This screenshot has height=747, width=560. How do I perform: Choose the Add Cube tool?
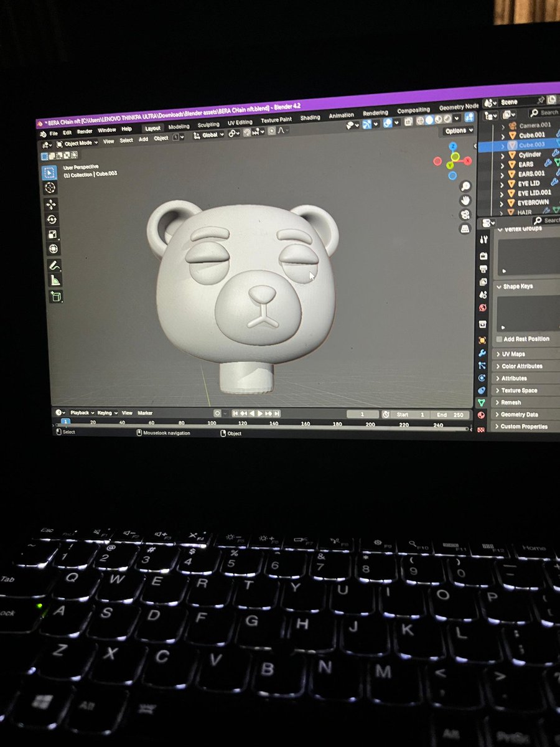coord(57,297)
